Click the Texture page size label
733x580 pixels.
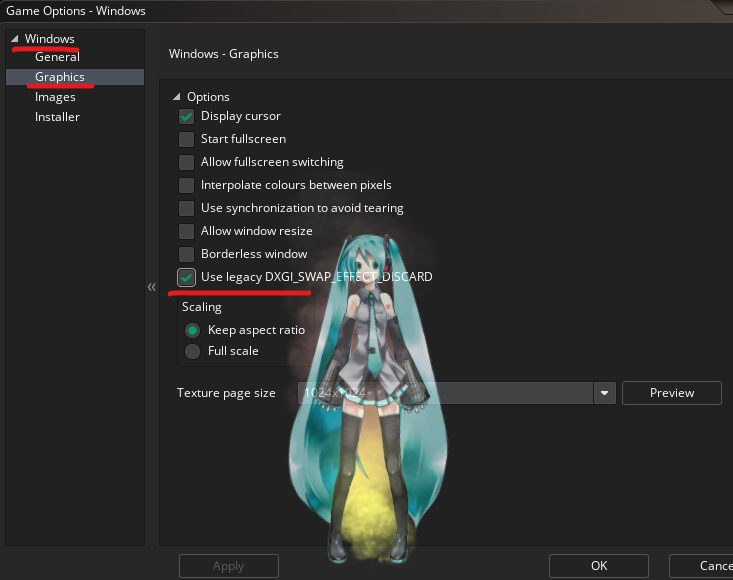pyautogui.click(x=226, y=393)
